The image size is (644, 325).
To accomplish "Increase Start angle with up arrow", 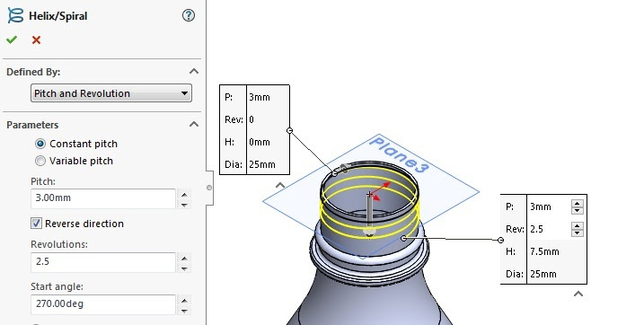I will pos(184,301).
